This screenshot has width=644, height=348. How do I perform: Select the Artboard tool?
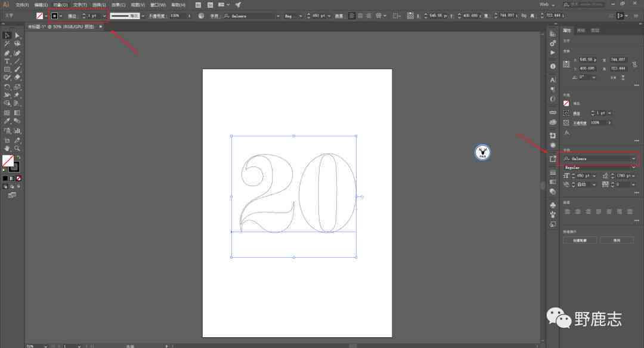click(x=7, y=140)
